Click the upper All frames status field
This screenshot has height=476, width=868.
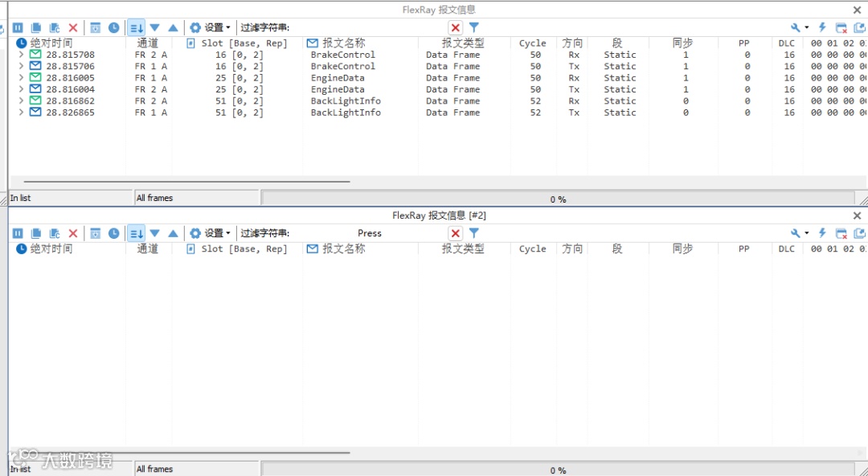tap(197, 198)
